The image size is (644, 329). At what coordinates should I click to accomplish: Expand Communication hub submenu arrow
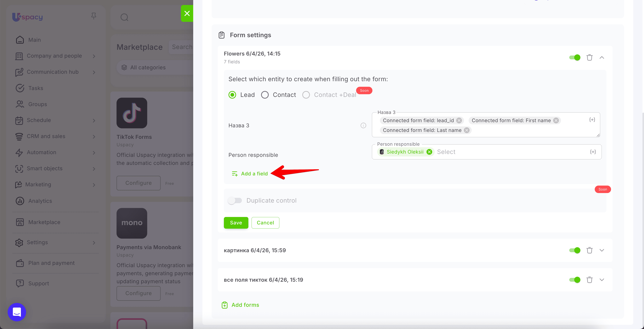click(x=94, y=72)
